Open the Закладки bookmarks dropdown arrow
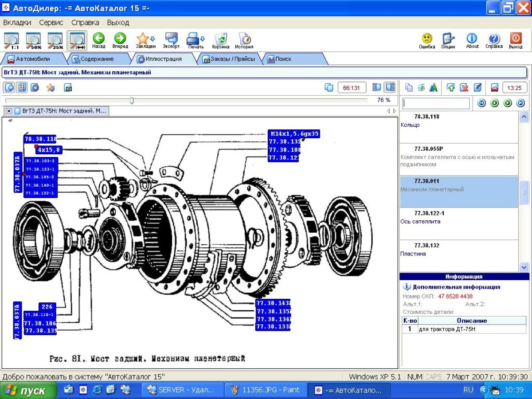Viewport: 532px width, 399px height. pos(153,39)
